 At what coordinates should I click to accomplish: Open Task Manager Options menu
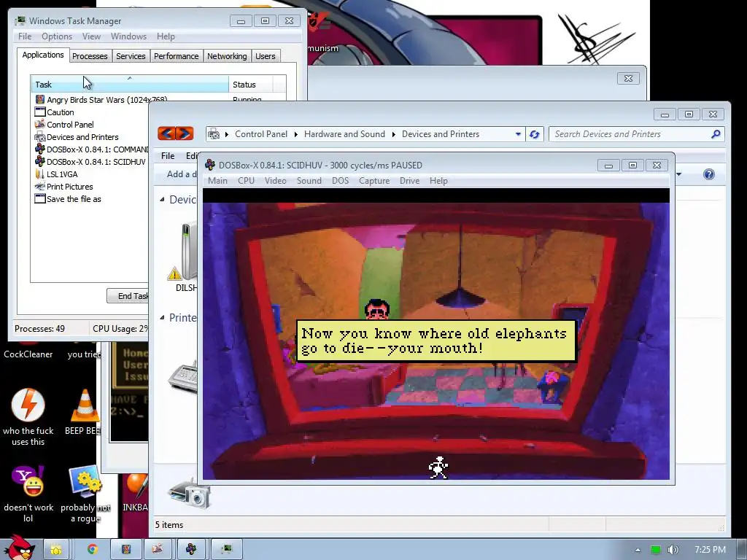57,36
